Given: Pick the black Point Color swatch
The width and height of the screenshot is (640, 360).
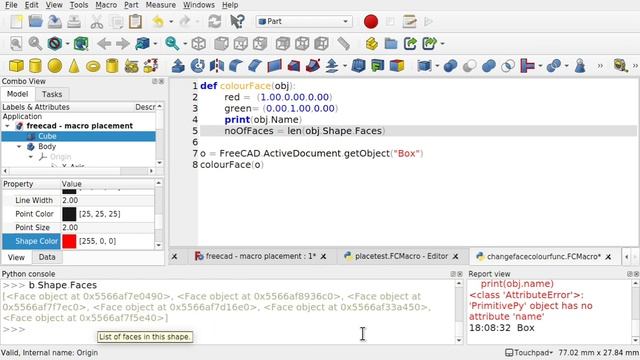Looking at the screenshot, I should (69, 214).
